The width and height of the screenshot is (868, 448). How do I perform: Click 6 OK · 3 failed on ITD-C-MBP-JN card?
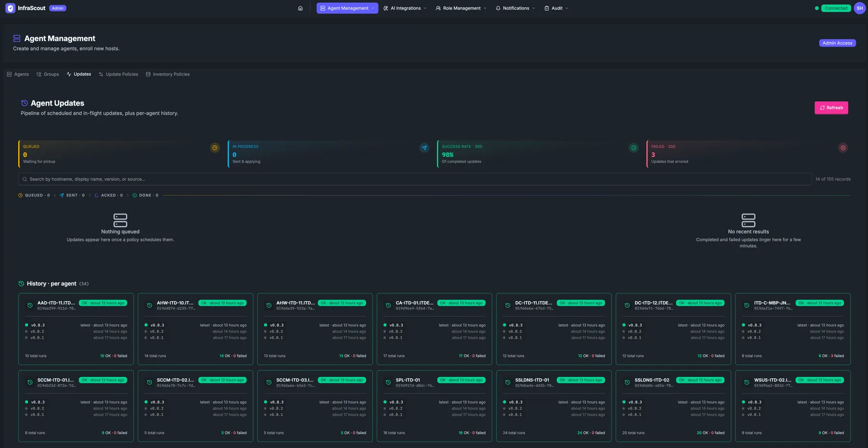831,356
